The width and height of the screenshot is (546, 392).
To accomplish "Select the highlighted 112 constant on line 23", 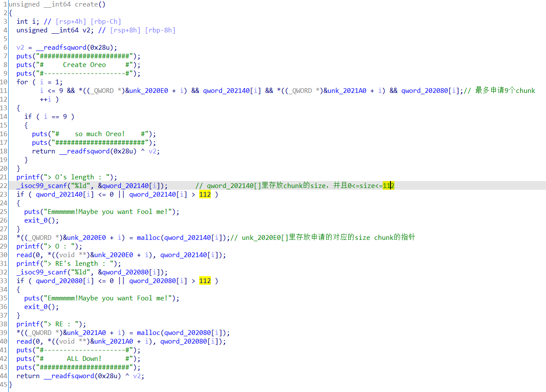I will (204, 194).
